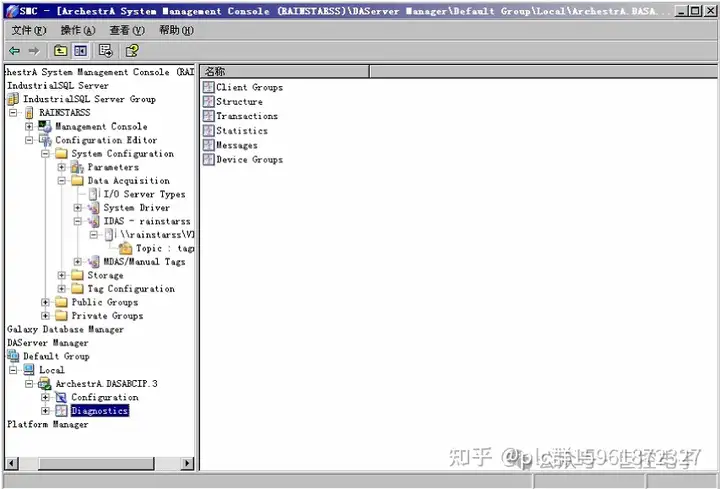Select IDAS - rainstarss tree item
Screen dimensions: 720x489
(x=147, y=221)
